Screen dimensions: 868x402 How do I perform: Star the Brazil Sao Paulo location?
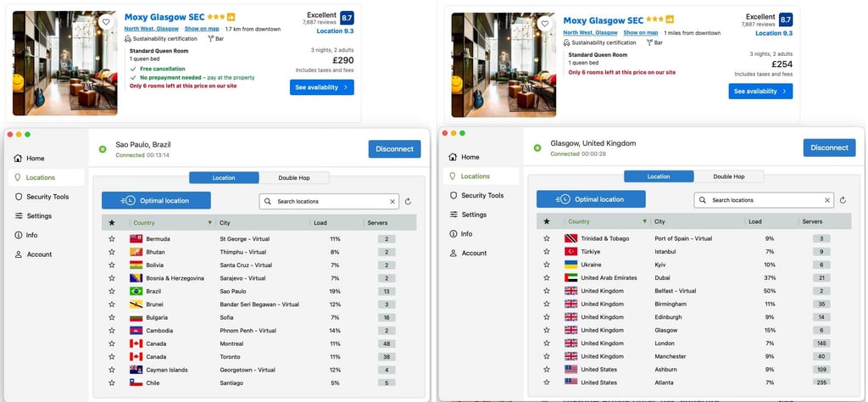click(112, 291)
